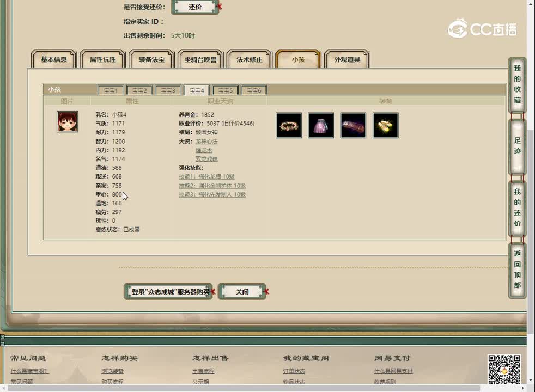Open the 什么是网易支付 footer link
The width and height of the screenshot is (535, 392).
click(393, 371)
